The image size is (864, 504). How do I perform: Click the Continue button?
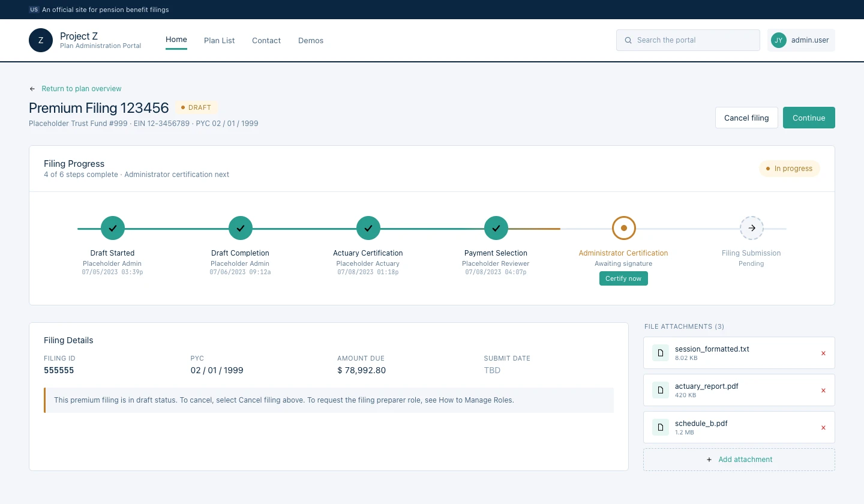pyautogui.click(x=809, y=118)
